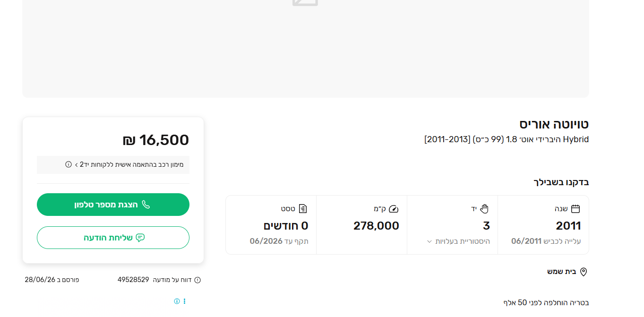Click the טויוטה אוריס title
This screenshot has height=317, width=644.
tap(554, 124)
